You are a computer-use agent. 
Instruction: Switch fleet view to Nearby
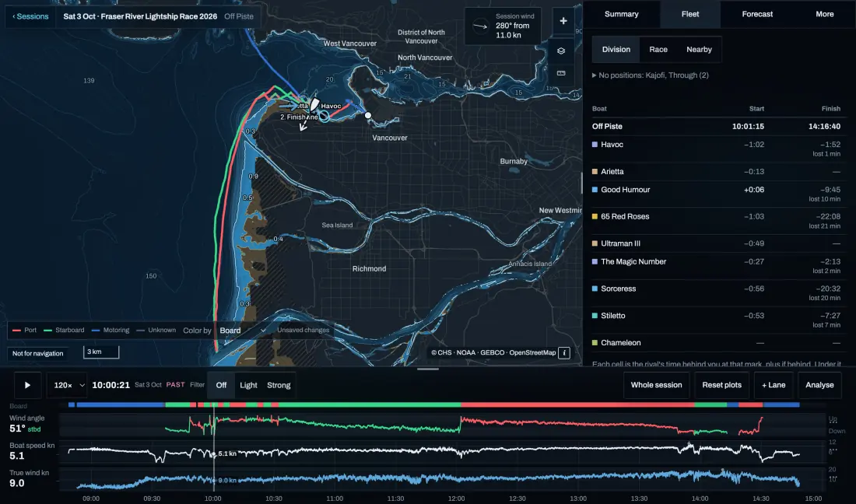pos(699,50)
